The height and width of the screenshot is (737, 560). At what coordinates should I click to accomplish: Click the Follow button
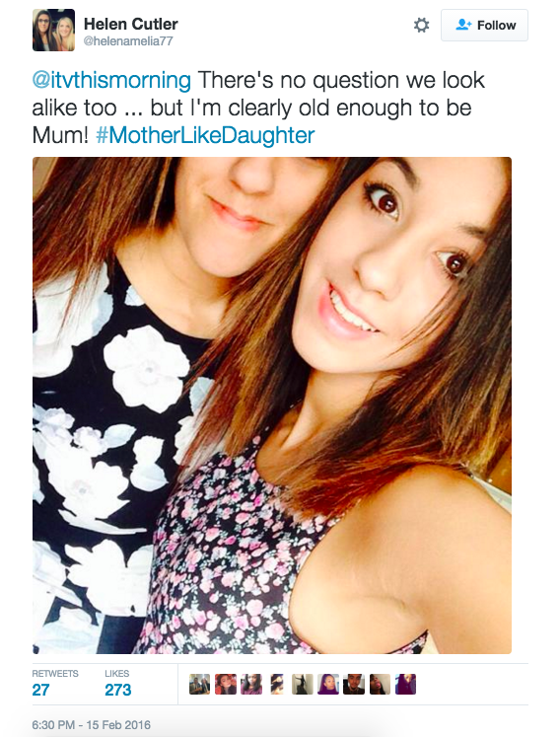tap(484, 25)
